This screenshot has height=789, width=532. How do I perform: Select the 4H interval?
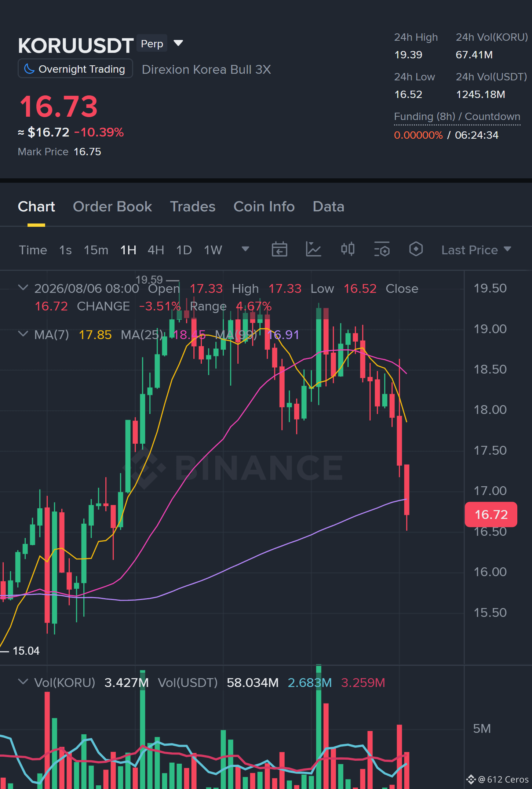156,250
